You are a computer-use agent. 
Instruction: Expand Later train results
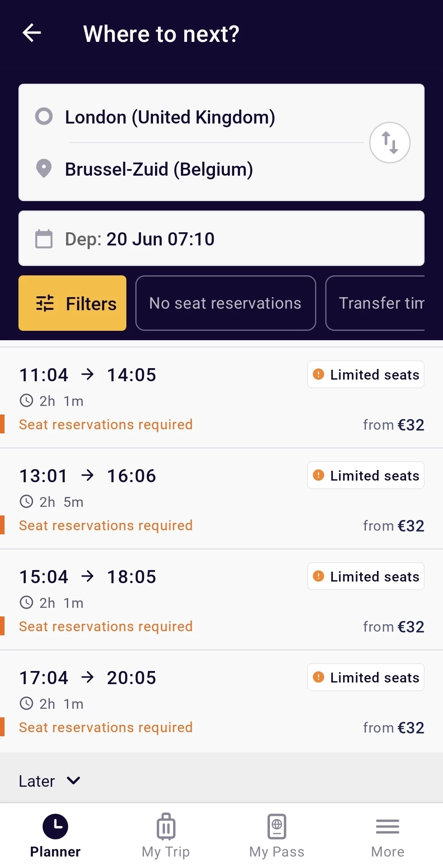(49, 781)
